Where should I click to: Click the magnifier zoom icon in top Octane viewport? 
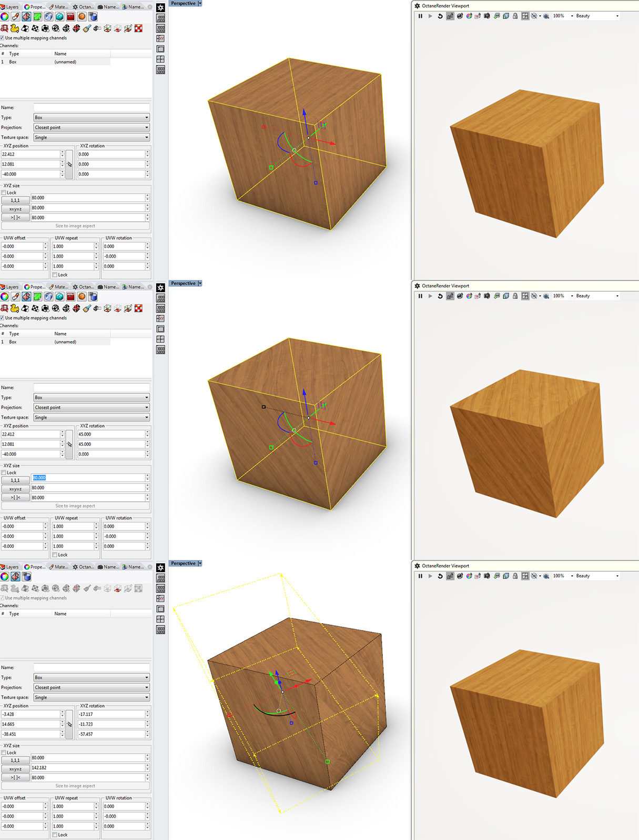tap(546, 16)
